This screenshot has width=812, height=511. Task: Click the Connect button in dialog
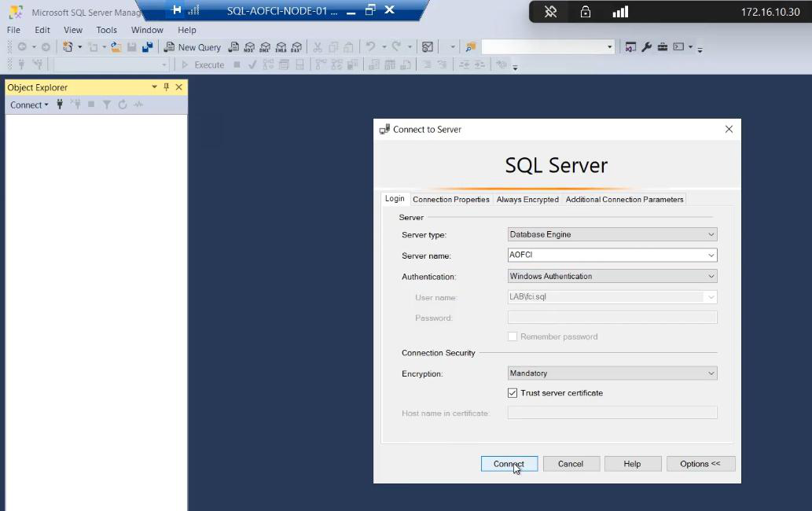[x=509, y=464]
